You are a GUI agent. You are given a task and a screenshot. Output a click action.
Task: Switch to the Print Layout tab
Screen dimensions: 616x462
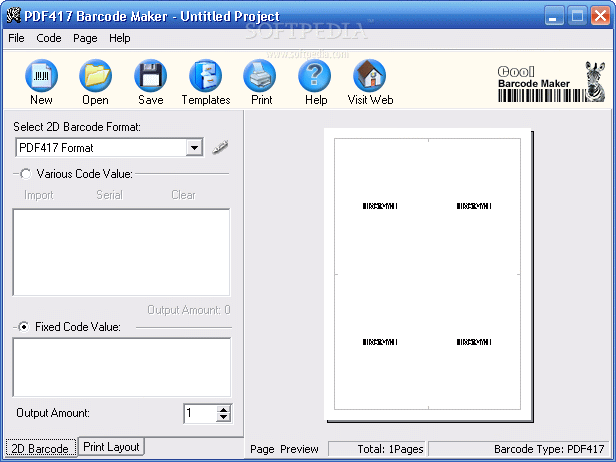(x=111, y=447)
